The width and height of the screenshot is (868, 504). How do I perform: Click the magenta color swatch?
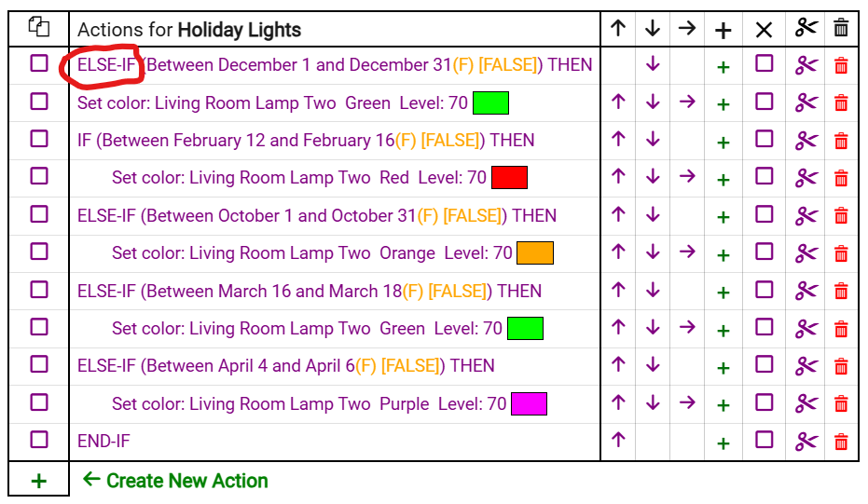pyautogui.click(x=529, y=404)
